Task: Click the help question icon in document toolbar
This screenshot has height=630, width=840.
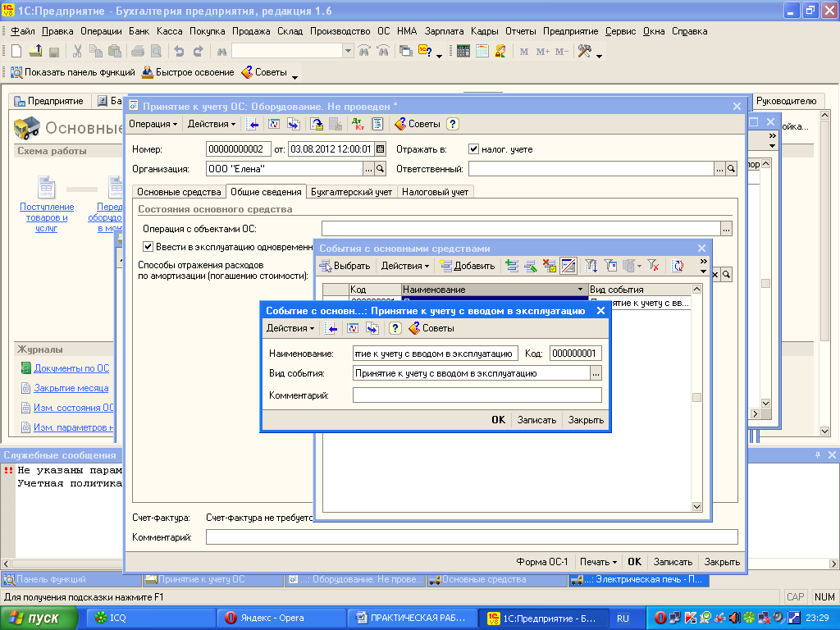Action: [x=453, y=125]
